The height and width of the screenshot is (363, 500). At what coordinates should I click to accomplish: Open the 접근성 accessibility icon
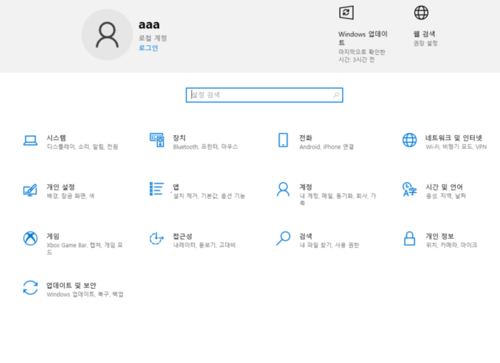click(156, 238)
